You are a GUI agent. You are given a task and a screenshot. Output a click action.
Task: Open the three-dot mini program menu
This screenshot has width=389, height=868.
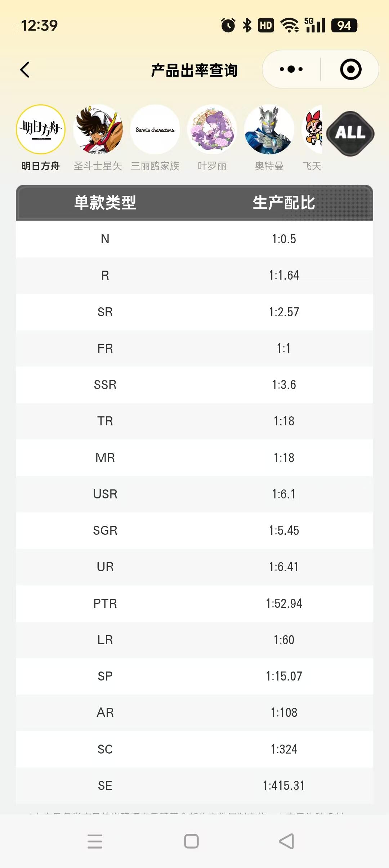(x=291, y=69)
